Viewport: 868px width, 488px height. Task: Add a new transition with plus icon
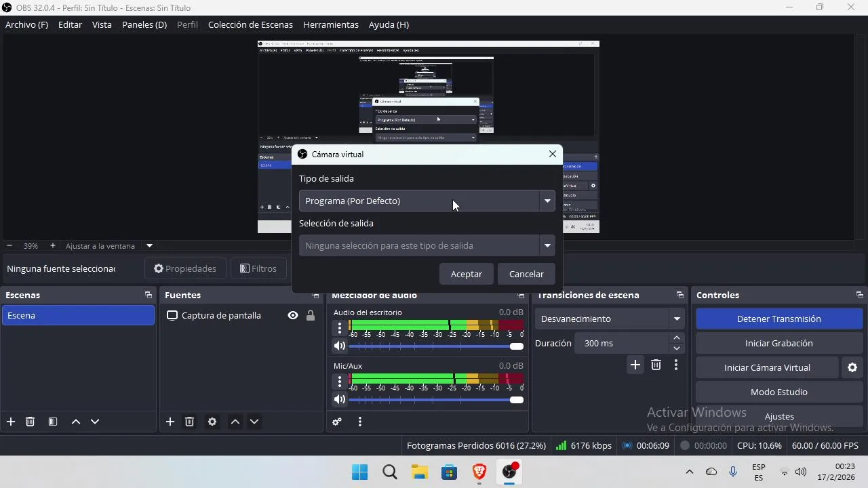[635, 365]
